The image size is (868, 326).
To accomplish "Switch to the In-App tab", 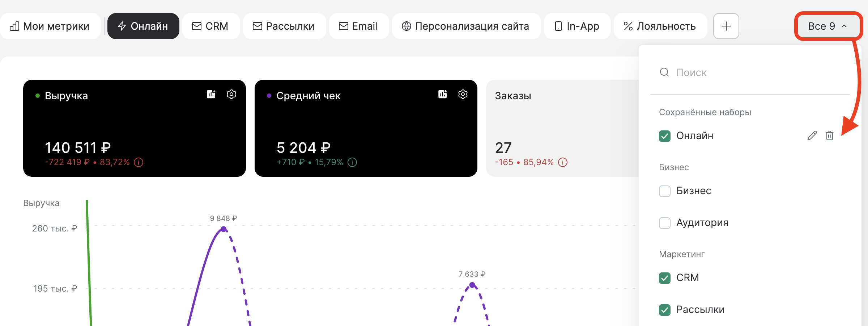I will coord(577,26).
